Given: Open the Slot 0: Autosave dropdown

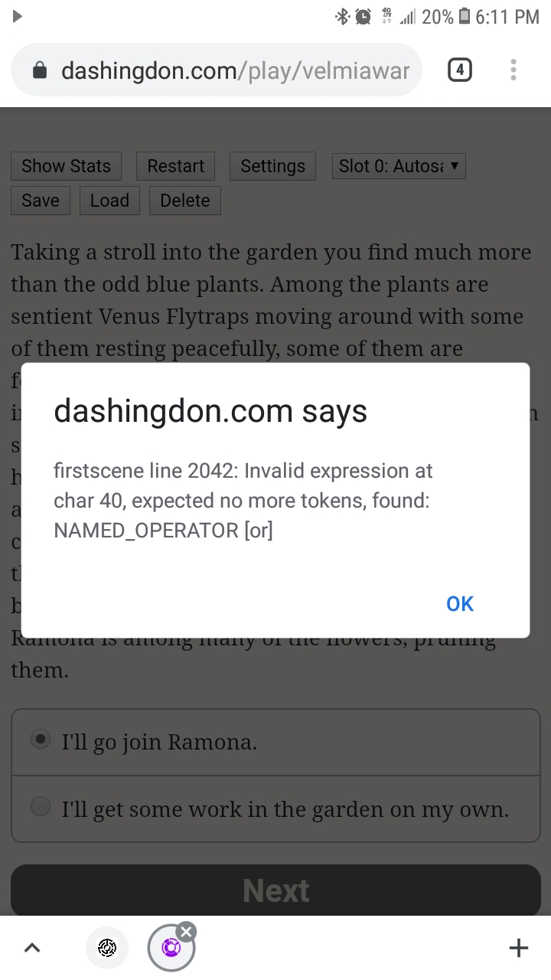Looking at the screenshot, I should (399, 166).
